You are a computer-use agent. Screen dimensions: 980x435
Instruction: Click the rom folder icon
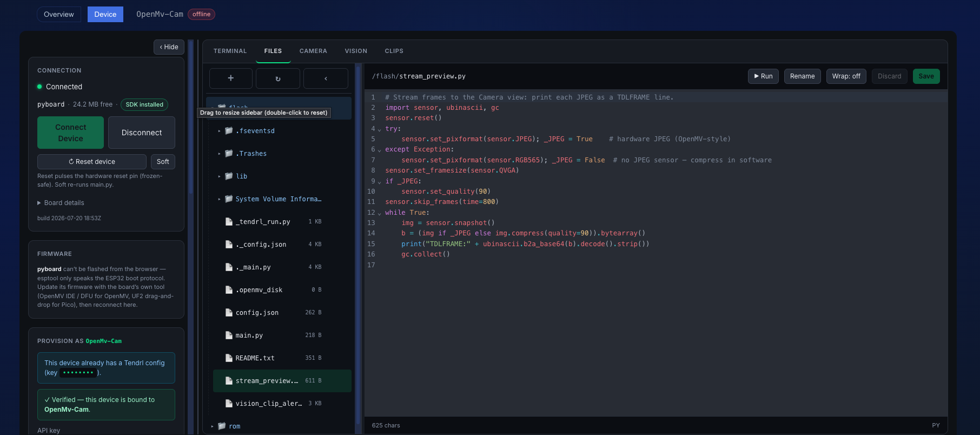[222, 426]
